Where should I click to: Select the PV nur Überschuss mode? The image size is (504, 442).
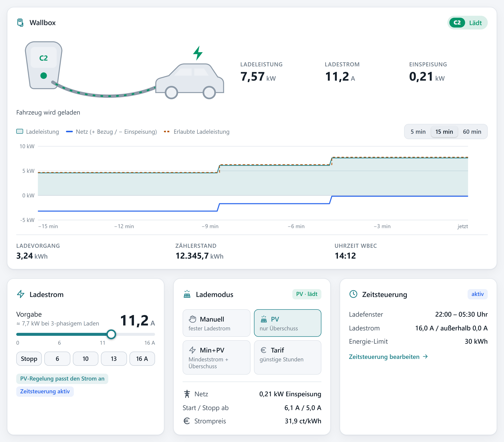(288, 323)
